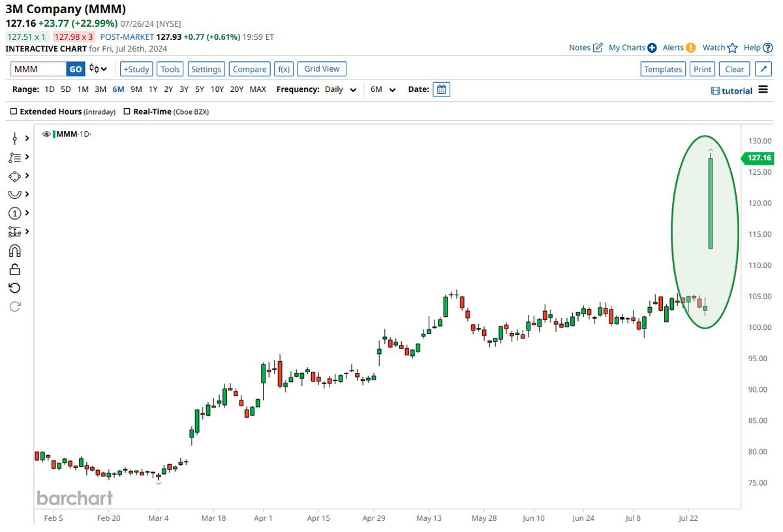The width and height of the screenshot is (783, 532).
Task: Open the f(x) expressions button
Action: 284,69
